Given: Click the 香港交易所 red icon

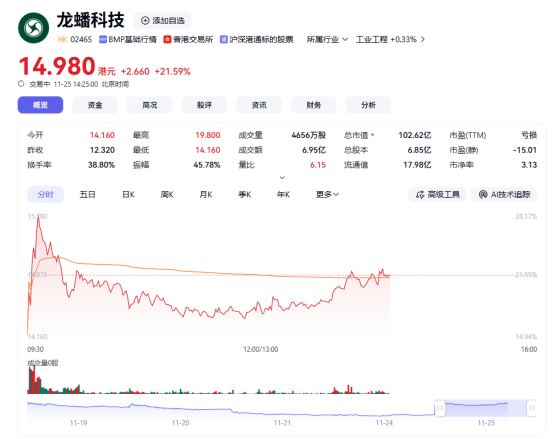Looking at the screenshot, I should pyautogui.click(x=167, y=40).
